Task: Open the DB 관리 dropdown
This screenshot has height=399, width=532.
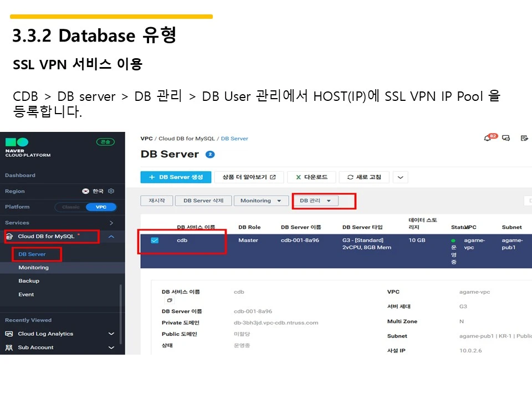Action: (x=315, y=201)
